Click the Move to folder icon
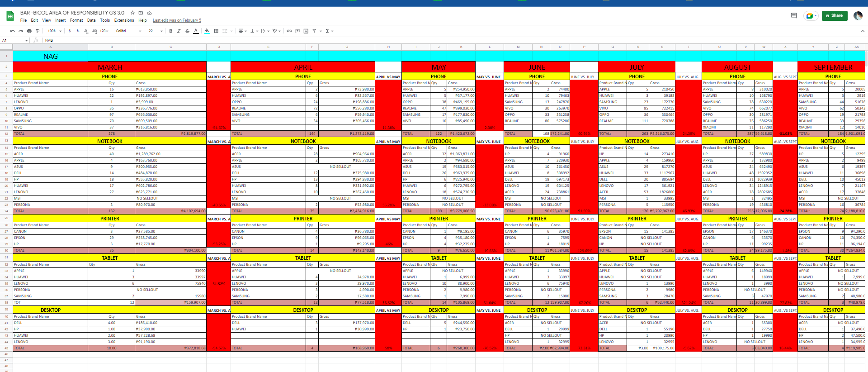Image resolution: width=868 pixels, height=372 pixels. (x=141, y=13)
